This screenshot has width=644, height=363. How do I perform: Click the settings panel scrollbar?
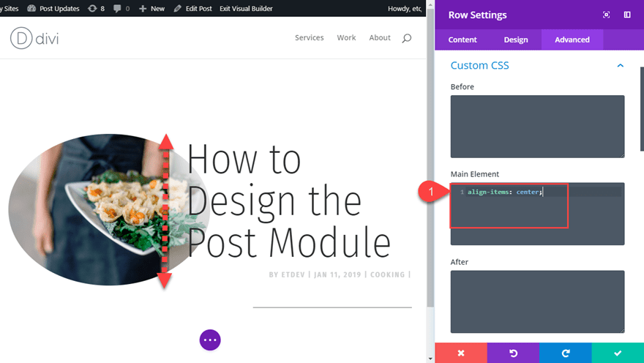(x=642, y=109)
